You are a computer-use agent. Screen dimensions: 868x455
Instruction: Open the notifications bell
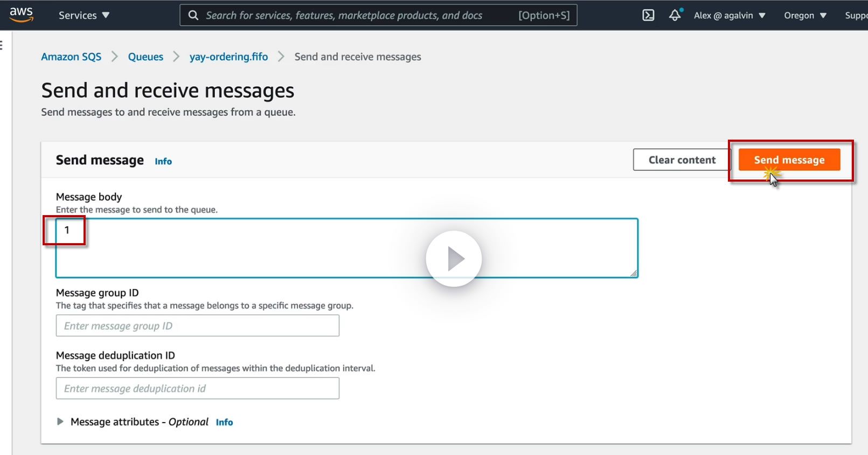coord(675,15)
